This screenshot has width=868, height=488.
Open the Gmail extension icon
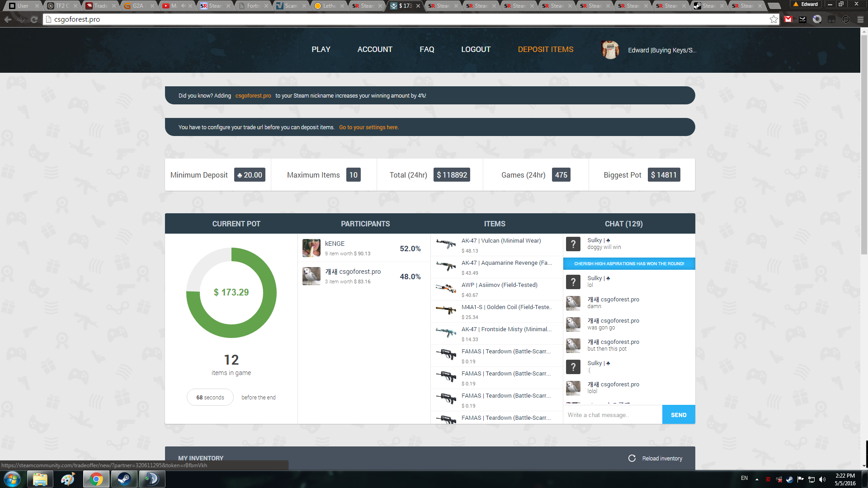point(788,19)
